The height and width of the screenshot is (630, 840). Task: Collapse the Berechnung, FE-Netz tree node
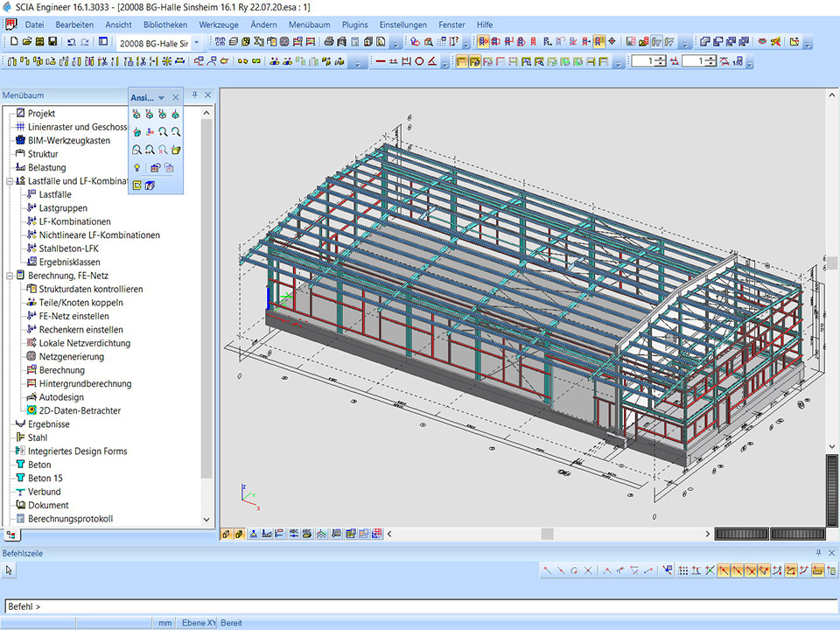9,276
